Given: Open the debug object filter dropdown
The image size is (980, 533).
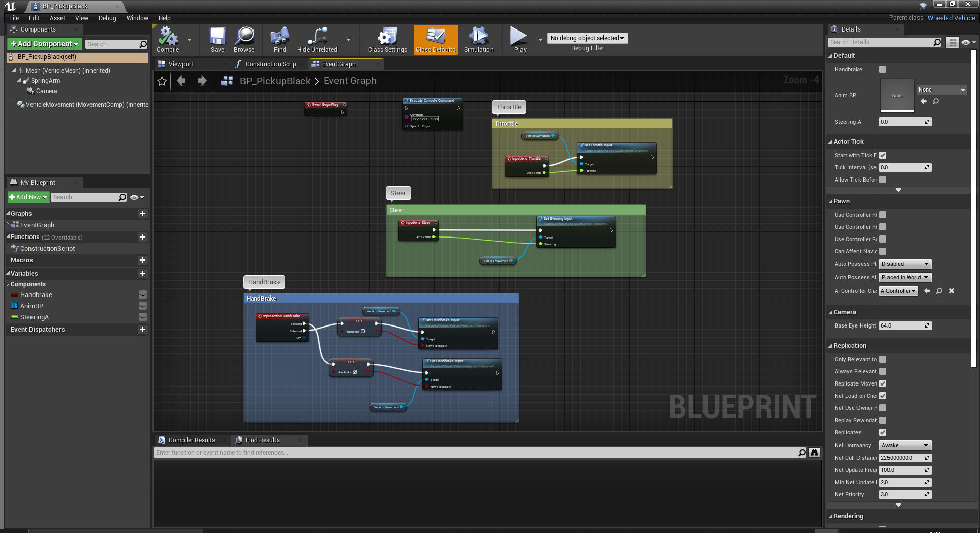Looking at the screenshot, I should click(x=587, y=38).
